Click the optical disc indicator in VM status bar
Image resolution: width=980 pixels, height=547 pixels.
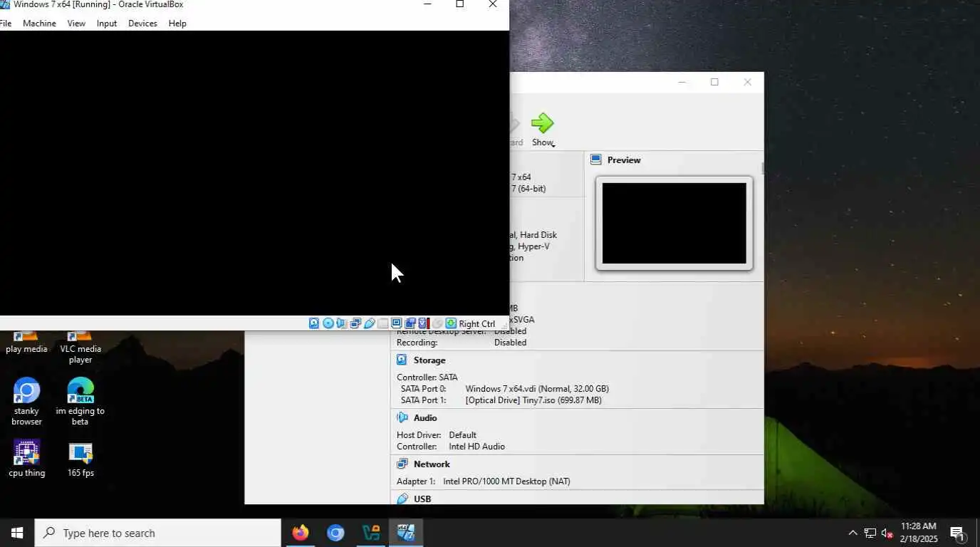pyautogui.click(x=328, y=323)
